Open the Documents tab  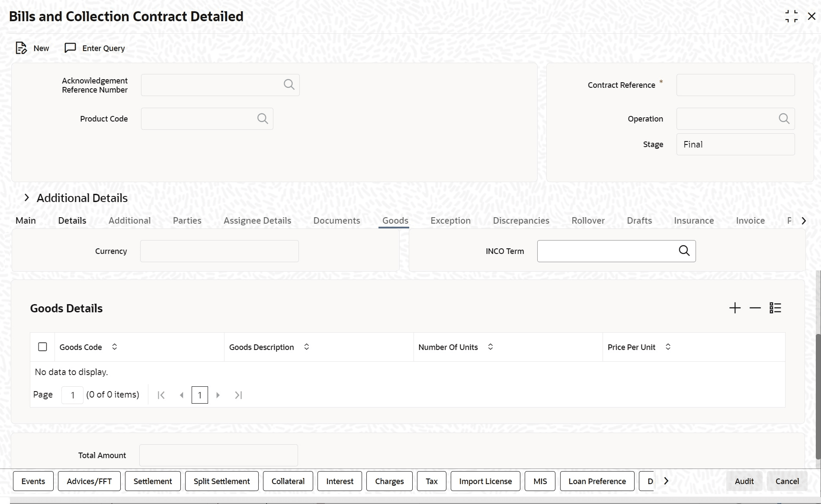[x=337, y=221]
